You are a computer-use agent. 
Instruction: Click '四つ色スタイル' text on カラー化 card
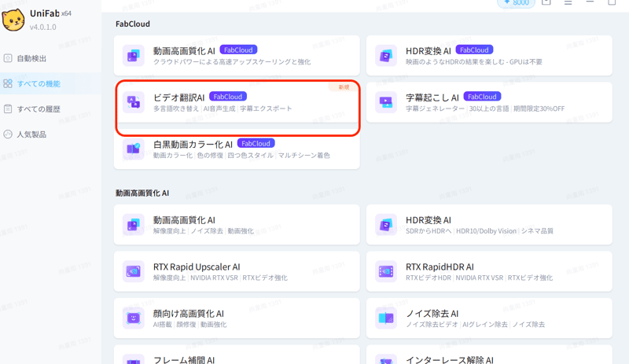click(x=250, y=156)
